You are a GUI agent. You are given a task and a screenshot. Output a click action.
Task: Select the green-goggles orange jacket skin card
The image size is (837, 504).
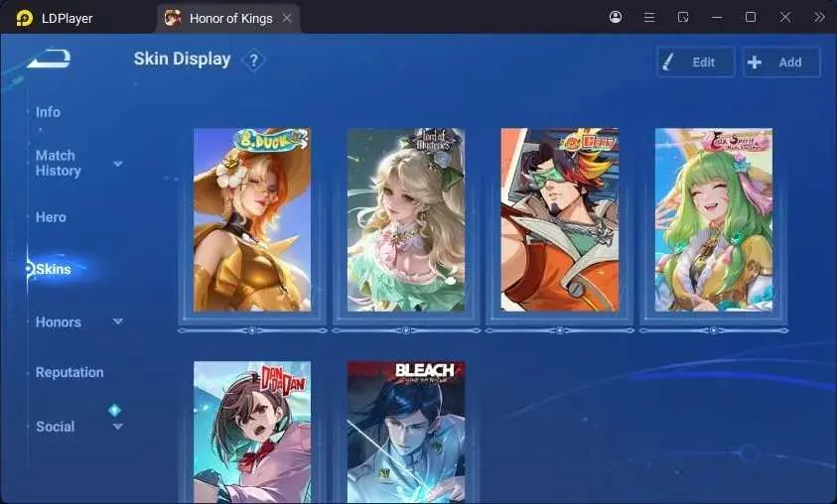559,219
